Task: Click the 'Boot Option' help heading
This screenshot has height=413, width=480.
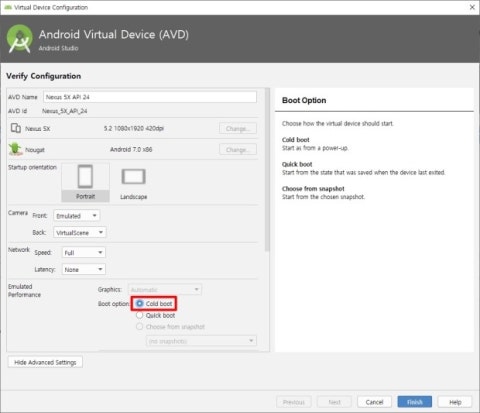Action: click(x=304, y=100)
